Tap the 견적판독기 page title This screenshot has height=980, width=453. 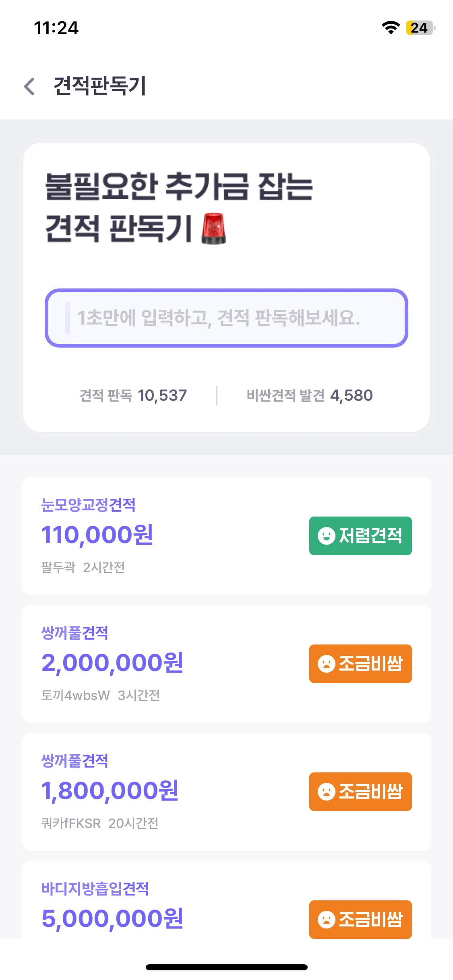(x=100, y=86)
